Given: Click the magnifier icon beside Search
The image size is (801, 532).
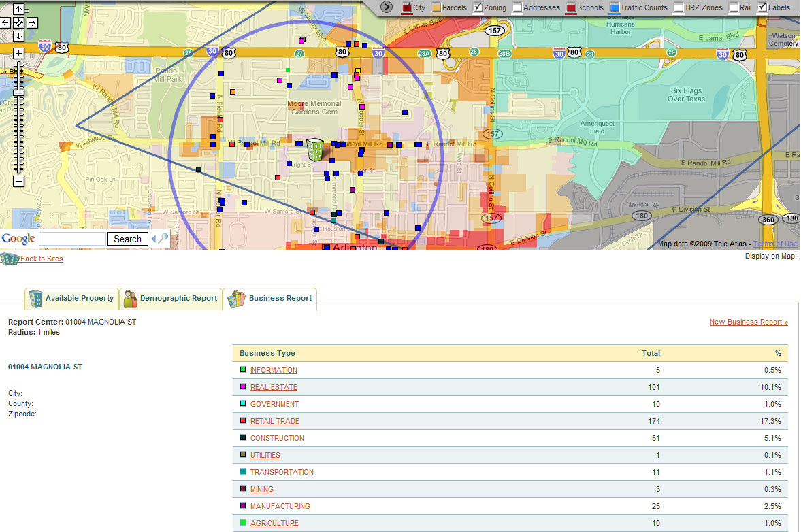Looking at the screenshot, I should click(x=164, y=239).
